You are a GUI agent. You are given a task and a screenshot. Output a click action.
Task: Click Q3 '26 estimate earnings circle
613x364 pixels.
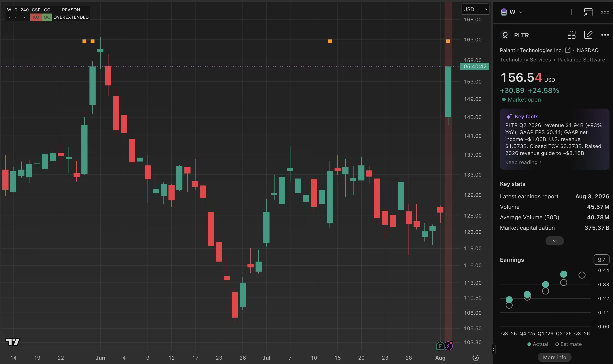coord(582,275)
